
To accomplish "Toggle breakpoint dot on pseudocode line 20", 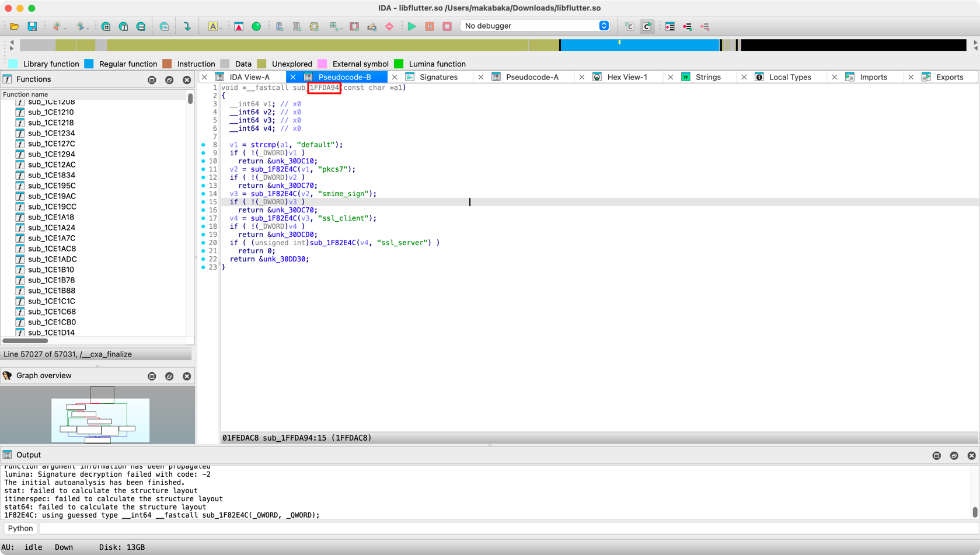I will coord(203,243).
